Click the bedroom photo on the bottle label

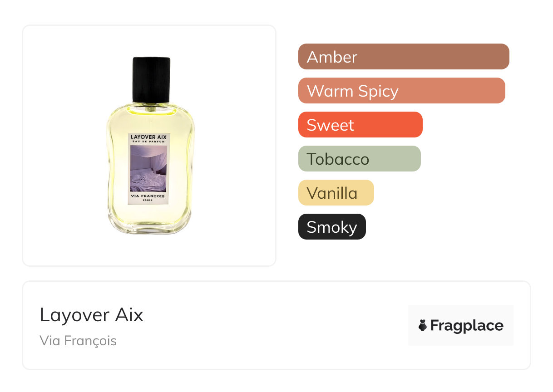(148, 169)
